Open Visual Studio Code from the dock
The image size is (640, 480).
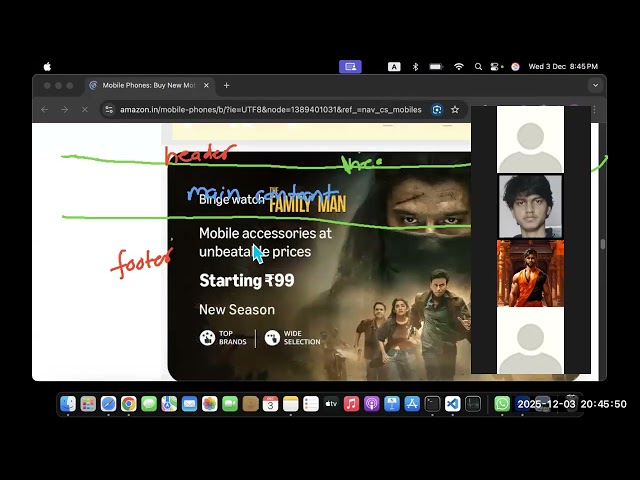(453, 404)
